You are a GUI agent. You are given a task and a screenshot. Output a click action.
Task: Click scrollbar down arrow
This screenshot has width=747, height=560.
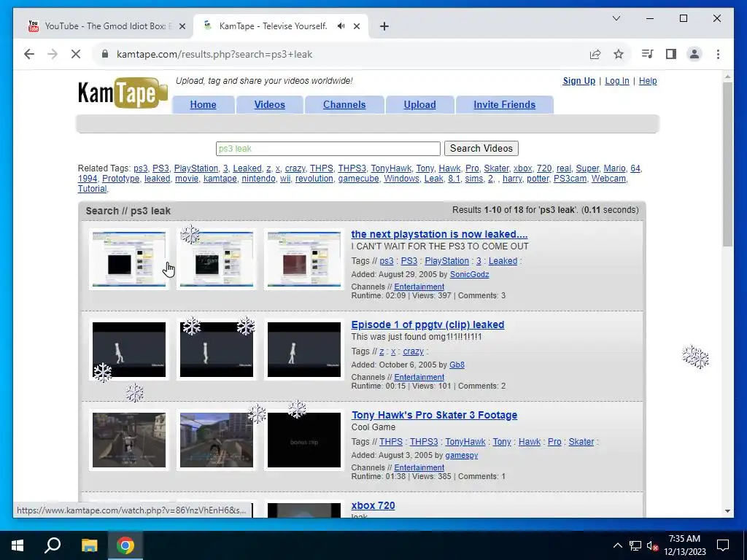click(727, 511)
